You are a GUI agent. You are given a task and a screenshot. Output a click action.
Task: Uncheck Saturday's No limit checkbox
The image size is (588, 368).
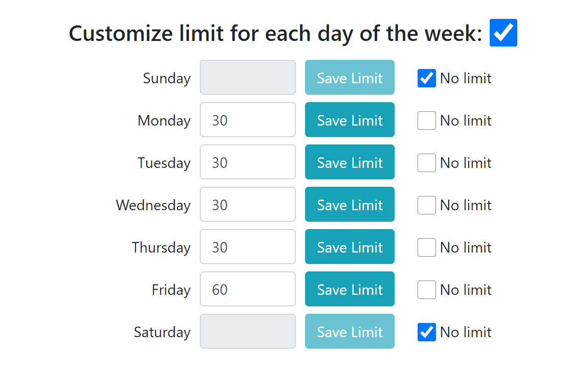coord(427,332)
